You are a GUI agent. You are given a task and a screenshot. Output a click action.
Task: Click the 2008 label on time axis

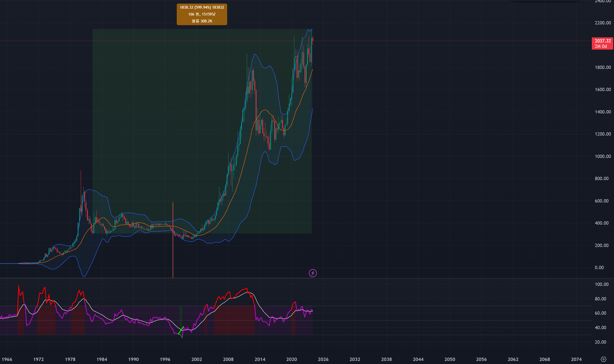[x=228, y=359]
